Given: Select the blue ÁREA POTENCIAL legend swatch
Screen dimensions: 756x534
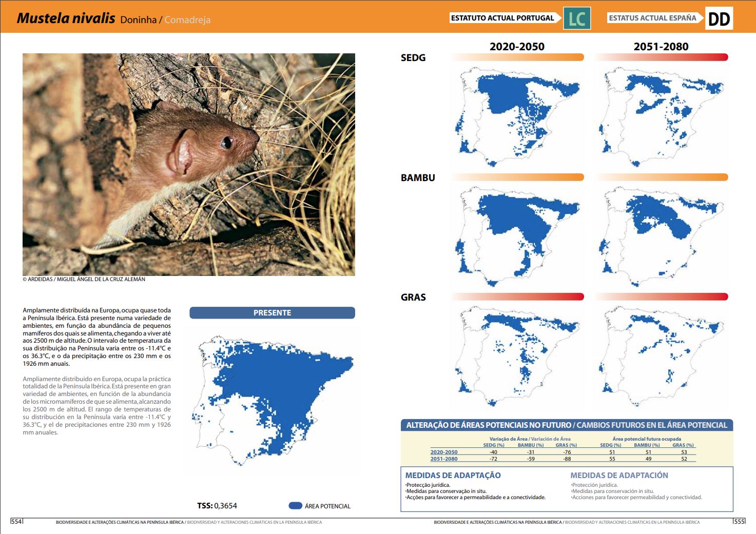Looking at the screenshot, I should (295, 506).
